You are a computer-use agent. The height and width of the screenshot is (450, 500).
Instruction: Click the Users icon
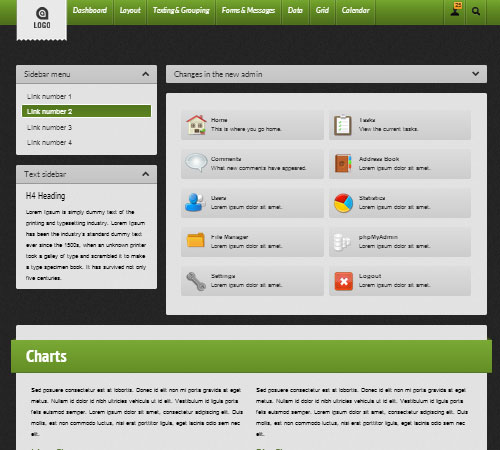coord(195,202)
